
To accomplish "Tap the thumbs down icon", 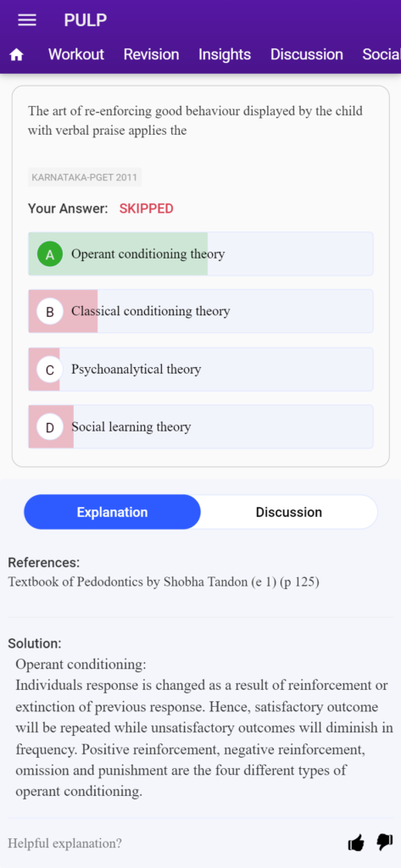I will tap(384, 843).
